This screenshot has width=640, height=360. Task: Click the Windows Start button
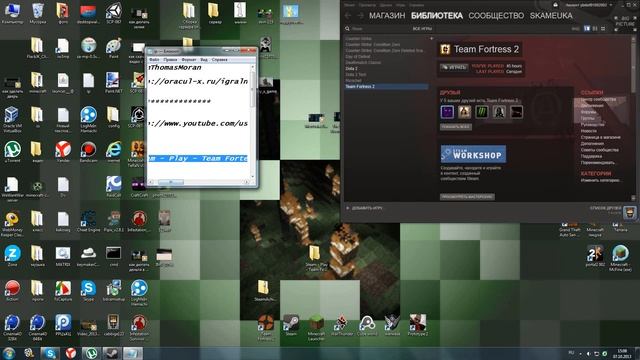click(9, 353)
